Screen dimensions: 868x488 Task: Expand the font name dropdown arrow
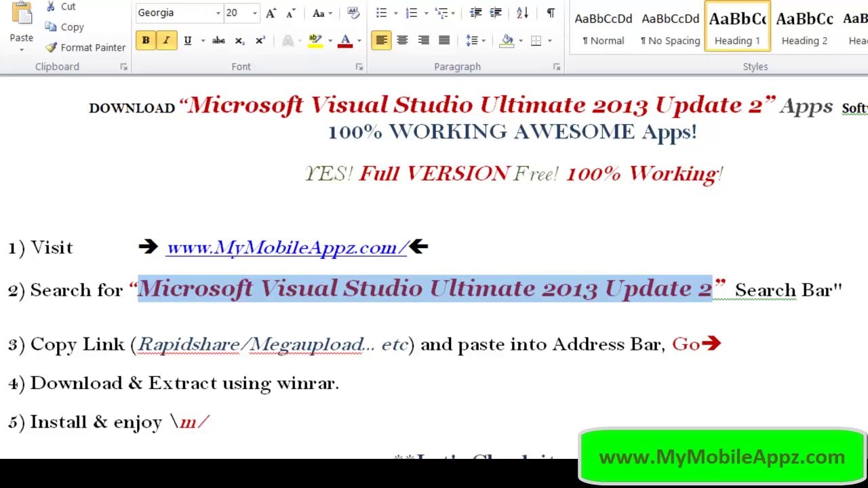218,13
